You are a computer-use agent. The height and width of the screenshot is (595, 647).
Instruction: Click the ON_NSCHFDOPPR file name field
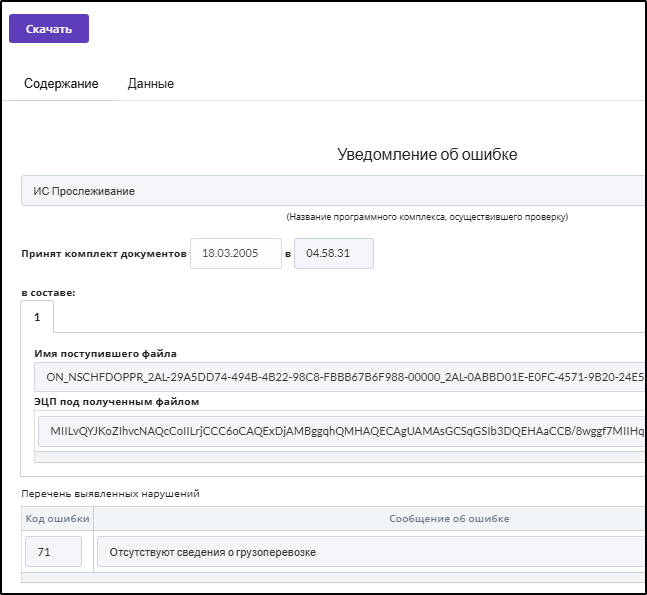(340, 377)
